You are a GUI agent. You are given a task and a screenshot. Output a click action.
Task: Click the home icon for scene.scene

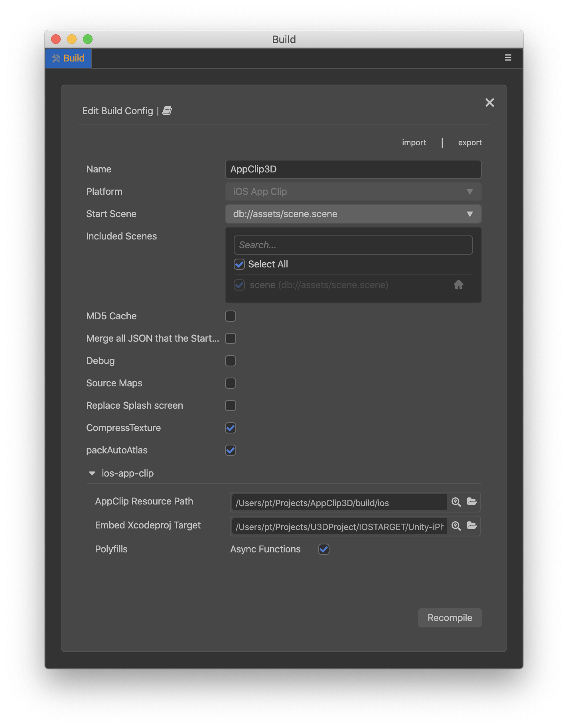(458, 285)
